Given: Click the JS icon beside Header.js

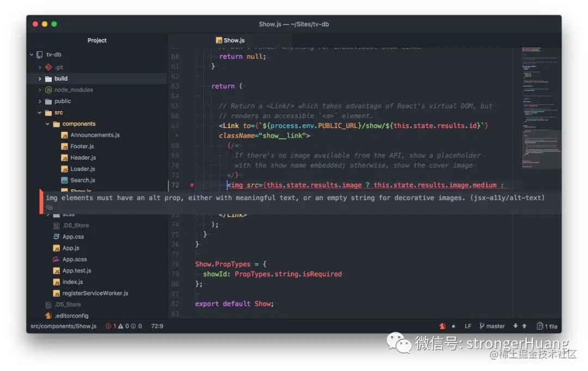Looking at the screenshot, I should tap(64, 157).
